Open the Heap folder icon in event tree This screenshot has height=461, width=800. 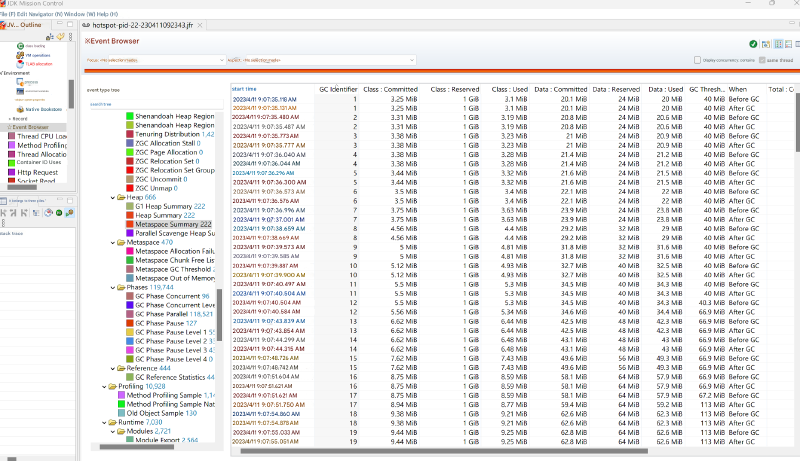(x=120, y=198)
